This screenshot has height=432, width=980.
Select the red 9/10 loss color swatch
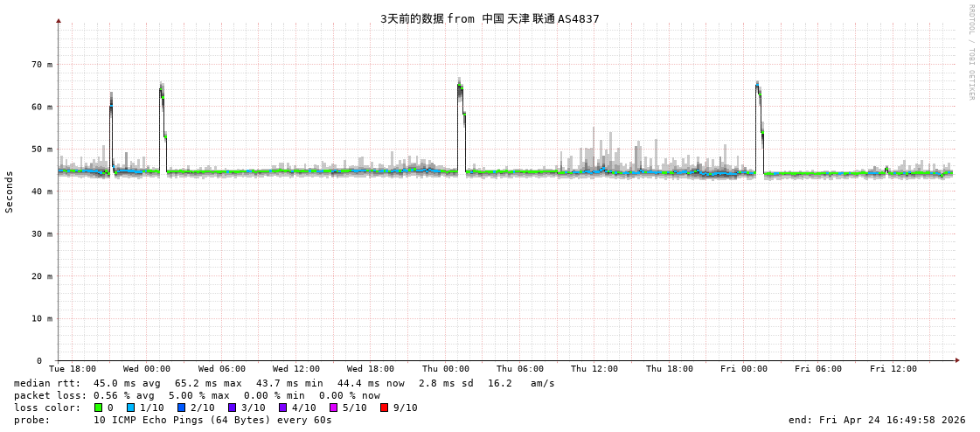click(385, 408)
